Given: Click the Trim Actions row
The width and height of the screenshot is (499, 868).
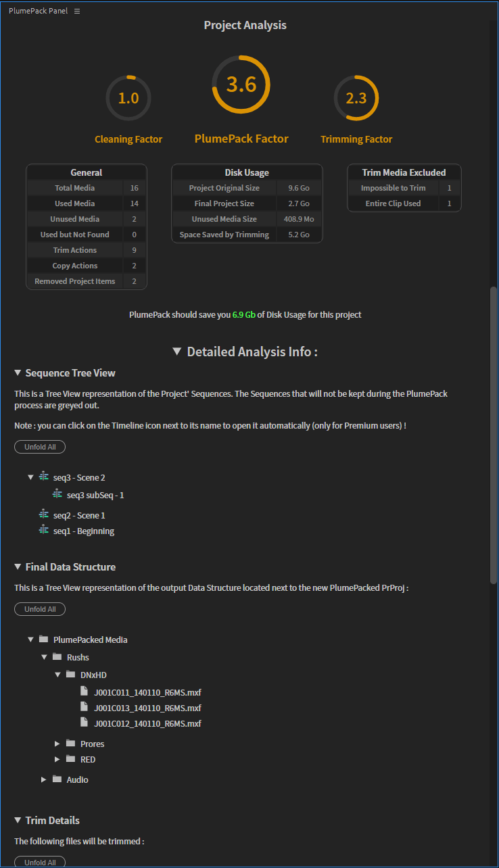Looking at the screenshot, I should 87,250.
